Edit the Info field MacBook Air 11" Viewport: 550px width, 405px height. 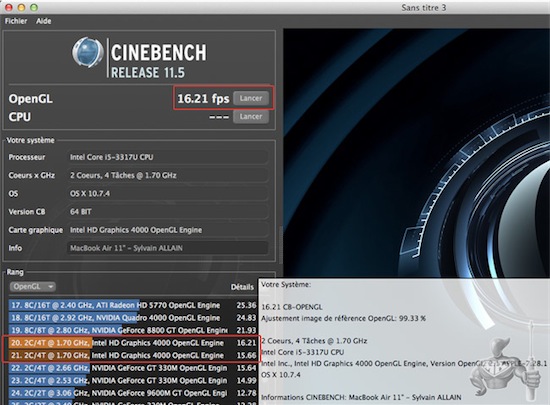(167, 248)
